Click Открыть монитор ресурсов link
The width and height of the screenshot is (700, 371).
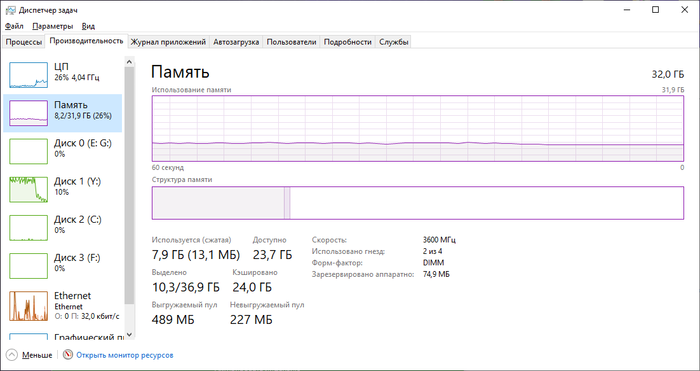(125, 355)
